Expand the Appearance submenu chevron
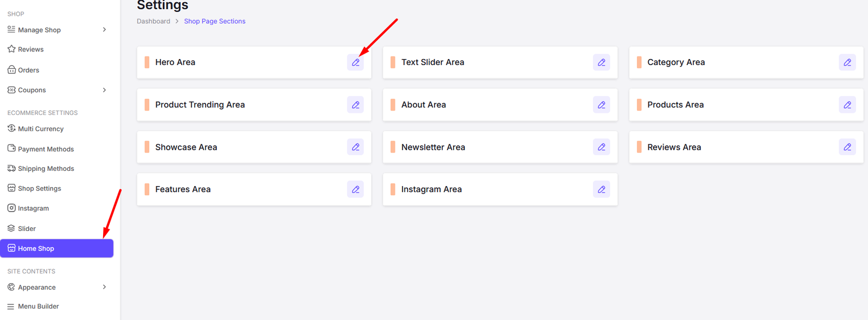The width and height of the screenshot is (868, 320). (x=104, y=287)
